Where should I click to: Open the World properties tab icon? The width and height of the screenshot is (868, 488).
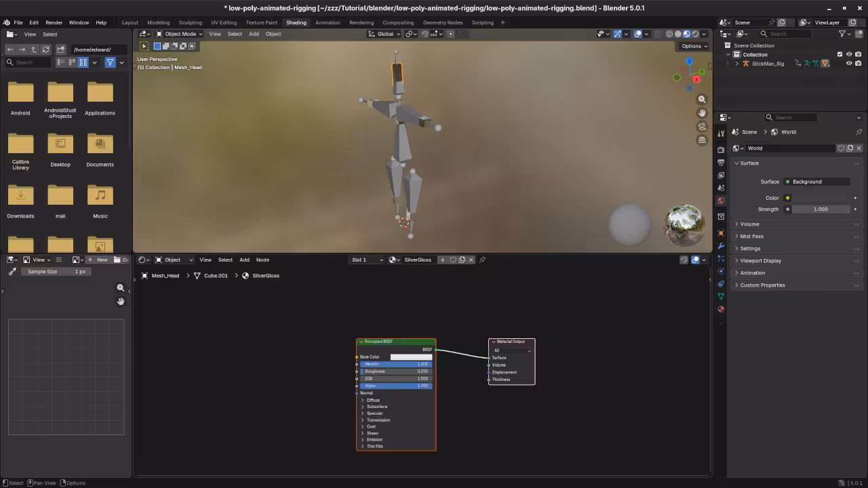point(721,200)
